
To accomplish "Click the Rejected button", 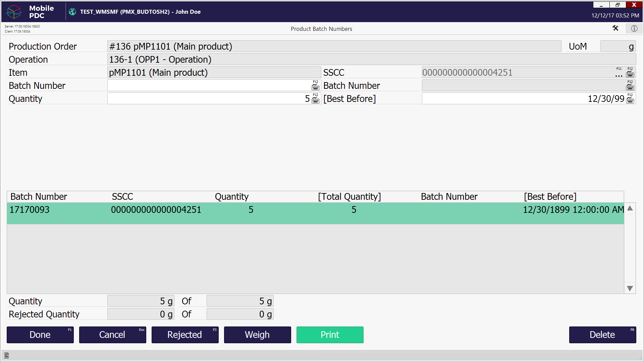I will pos(185,335).
